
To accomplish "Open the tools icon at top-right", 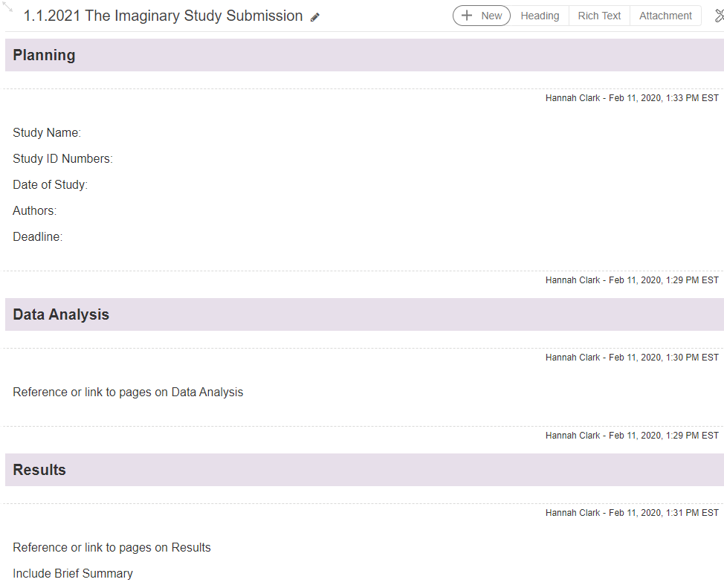I will 718,16.
